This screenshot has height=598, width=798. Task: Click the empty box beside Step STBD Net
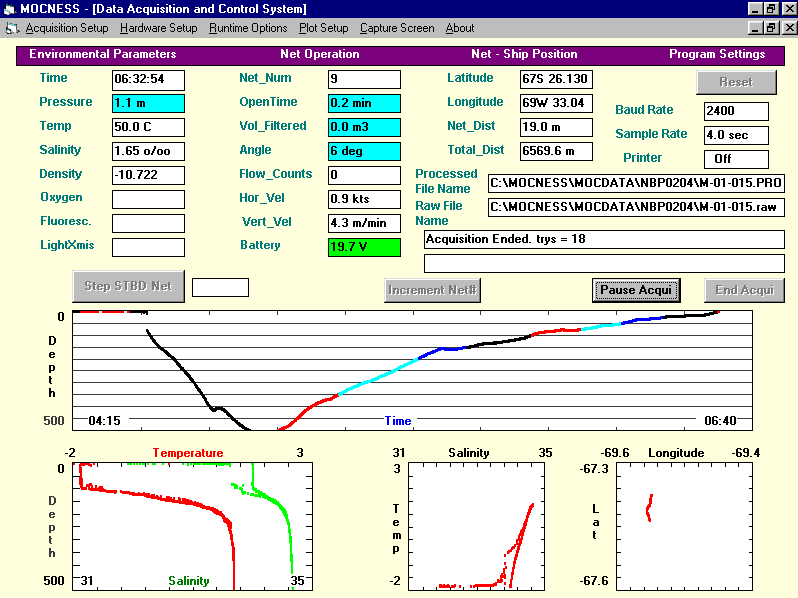[220, 287]
